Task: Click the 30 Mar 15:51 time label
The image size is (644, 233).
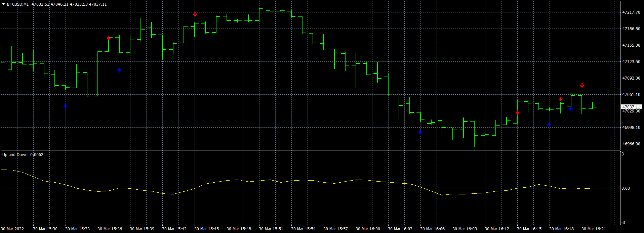Action: (x=271, y=229)
